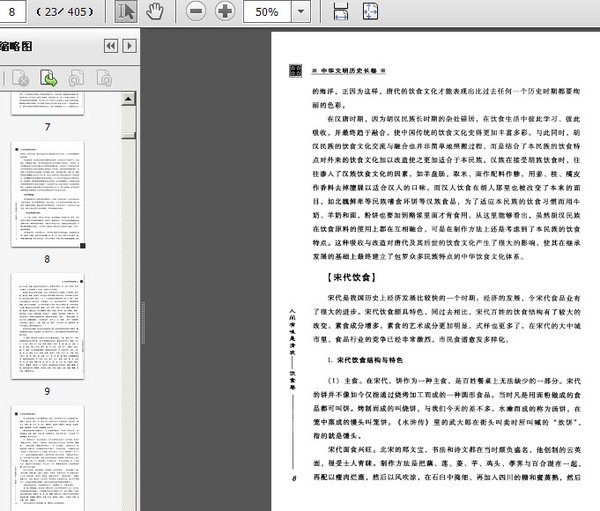The height and width of the screenshot is (511, 600).
Task: Click the 缩略图 panel title
Action: pos(16,46)
